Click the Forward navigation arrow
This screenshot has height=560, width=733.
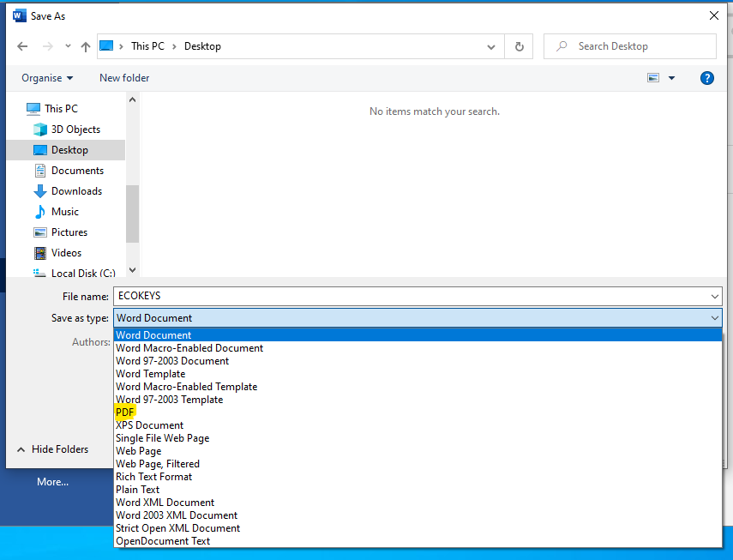tap(48, 46)
